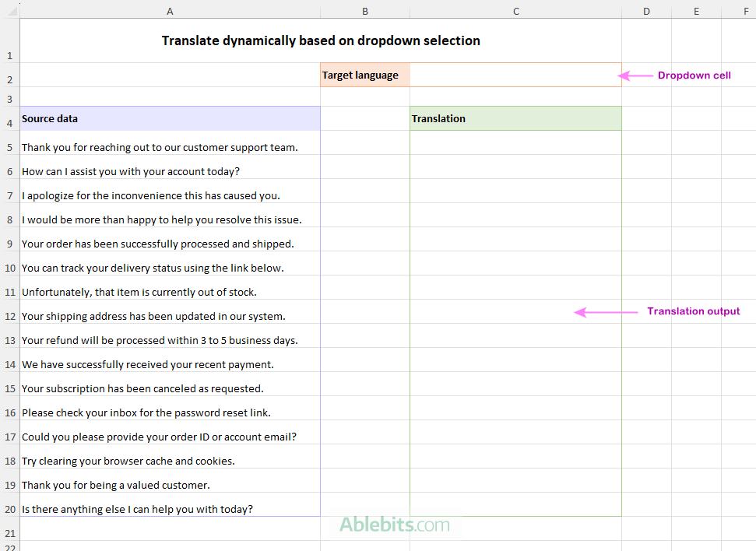Image resolution: width=756 pixels, height=551 pixels.
Task: Click the 'Translation' header cell
Action: [x=515, y=118]
